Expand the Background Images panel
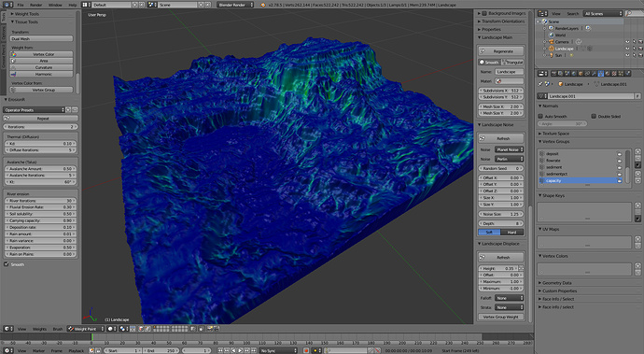Image resolution: width=644 pixels, height=354 pixels. tap(501, 14)
